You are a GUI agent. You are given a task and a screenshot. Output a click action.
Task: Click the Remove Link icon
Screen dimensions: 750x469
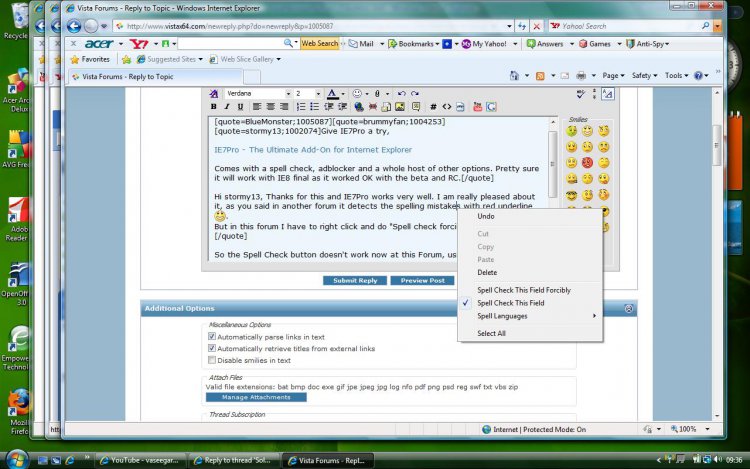373,107
